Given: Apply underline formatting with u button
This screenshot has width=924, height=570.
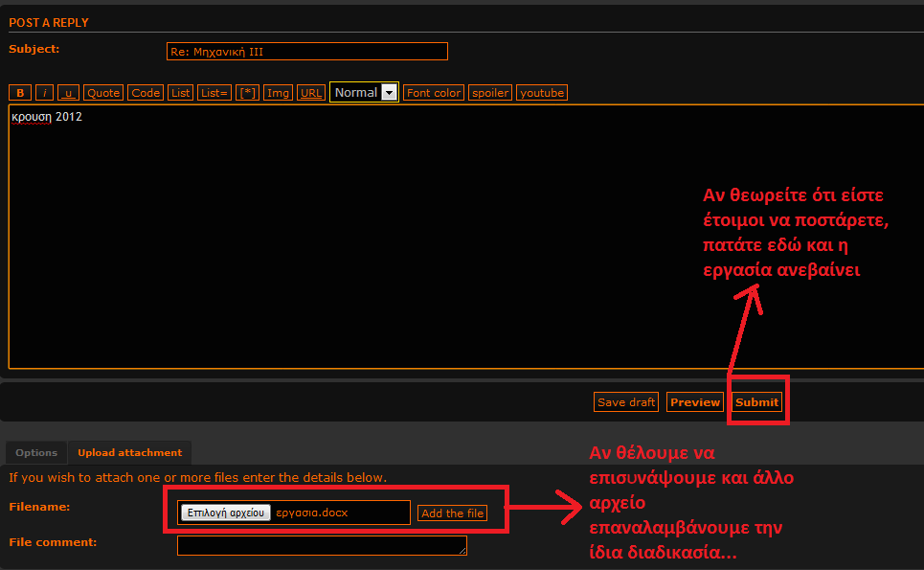Looking at the screenshot, I should click(69, 93).
